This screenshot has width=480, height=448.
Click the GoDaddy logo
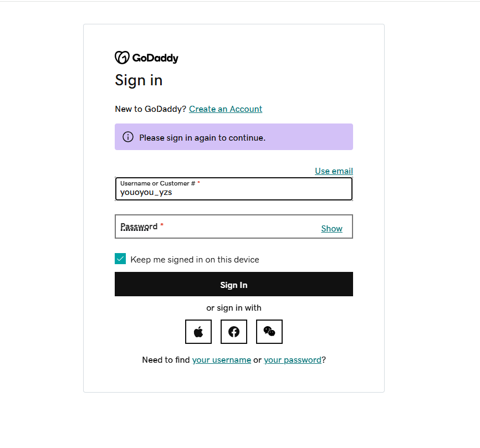pos(146,58)
